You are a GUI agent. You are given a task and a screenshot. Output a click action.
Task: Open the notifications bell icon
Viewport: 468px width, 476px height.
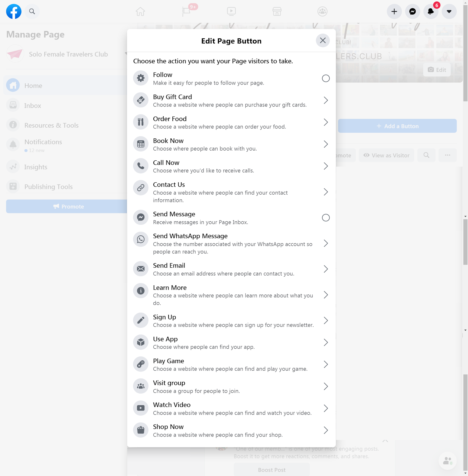431,12
